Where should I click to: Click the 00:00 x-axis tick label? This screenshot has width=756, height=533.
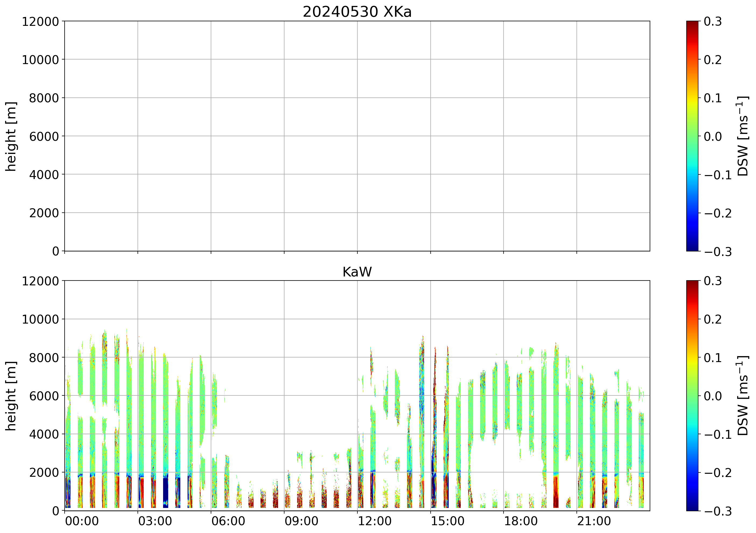(82, 521)
